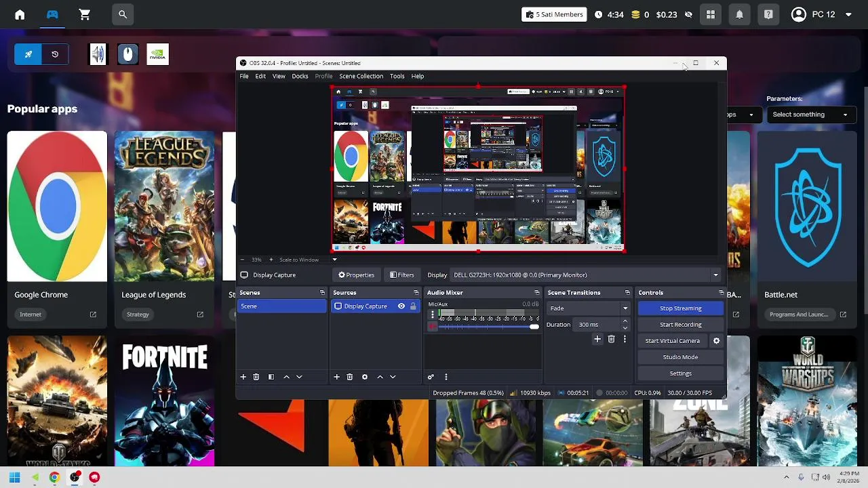Screen dimensions: 868x488
Task: Launch the NVIDIA utility icon
Action: [x=157, y=54]
